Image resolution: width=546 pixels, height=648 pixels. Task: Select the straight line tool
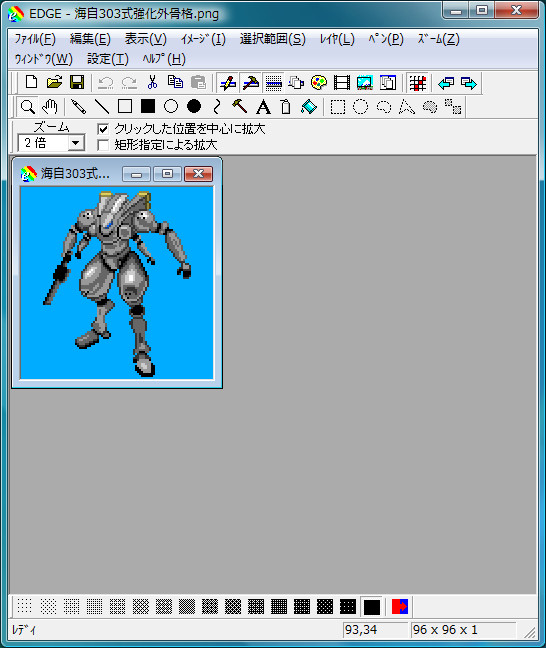coord(102,107)
